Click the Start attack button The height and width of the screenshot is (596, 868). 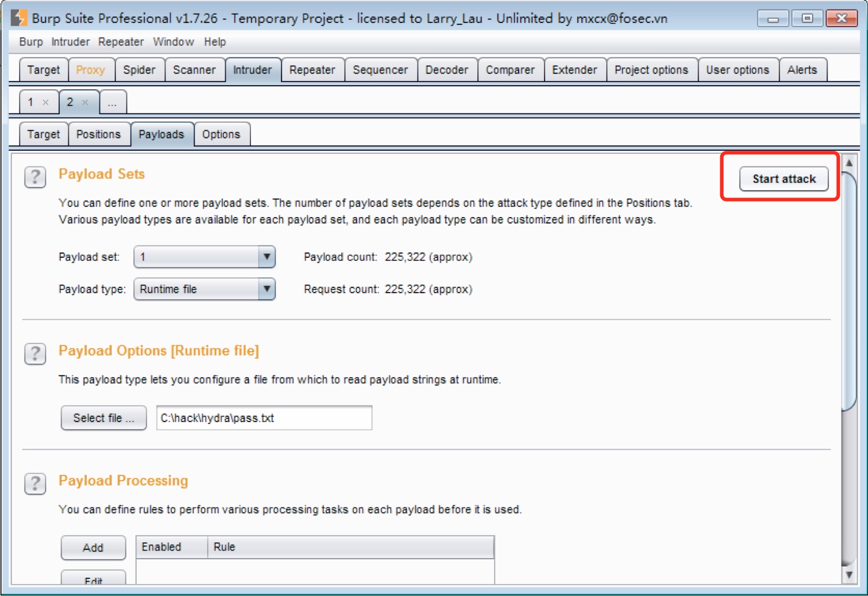tap(784, 179)
